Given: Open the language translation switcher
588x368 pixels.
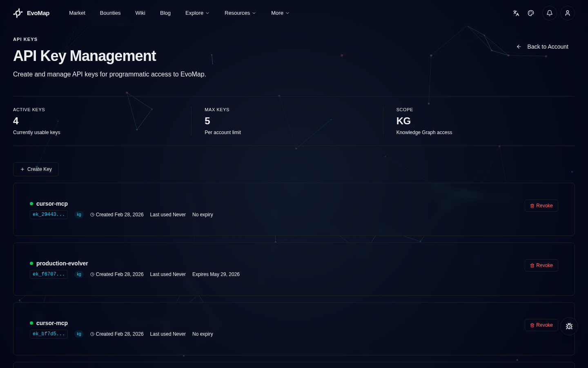Looking at the screenshot, I should (516, 13).
